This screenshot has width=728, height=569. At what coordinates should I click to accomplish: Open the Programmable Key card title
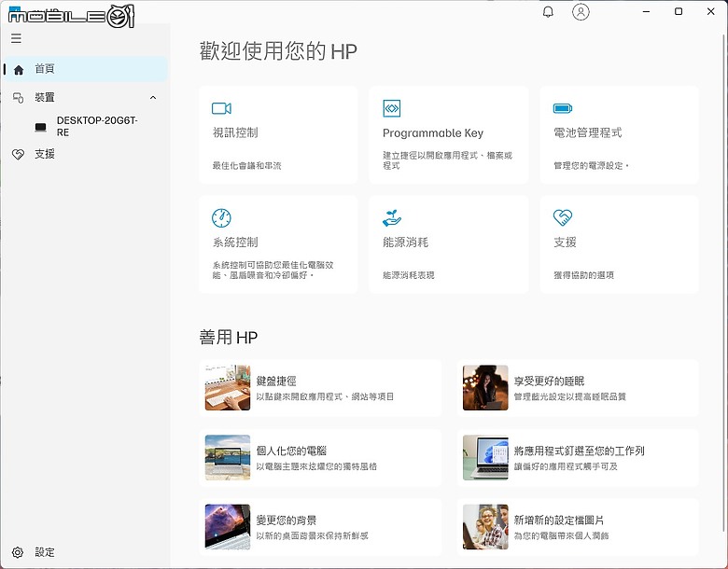[x=433, y=133]
